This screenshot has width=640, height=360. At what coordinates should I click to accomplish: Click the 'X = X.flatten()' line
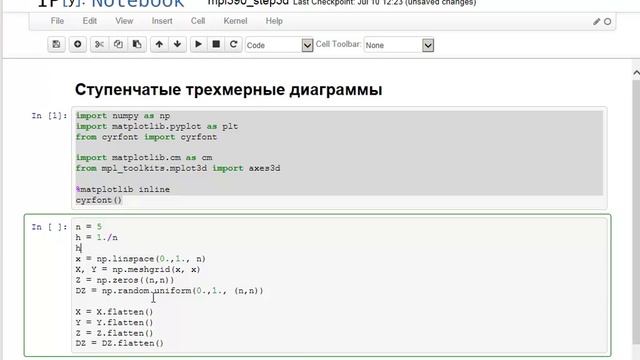[114, 312]
